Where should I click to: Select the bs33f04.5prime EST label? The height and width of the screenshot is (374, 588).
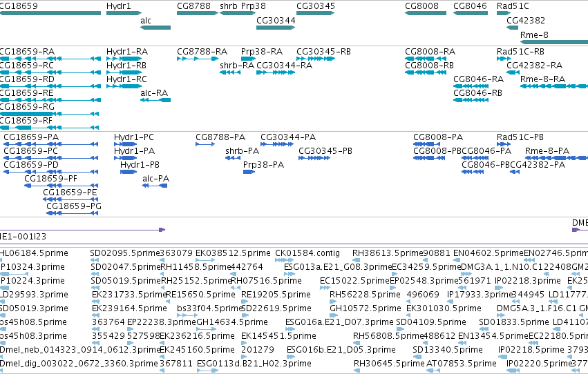(x=209, y=308)
